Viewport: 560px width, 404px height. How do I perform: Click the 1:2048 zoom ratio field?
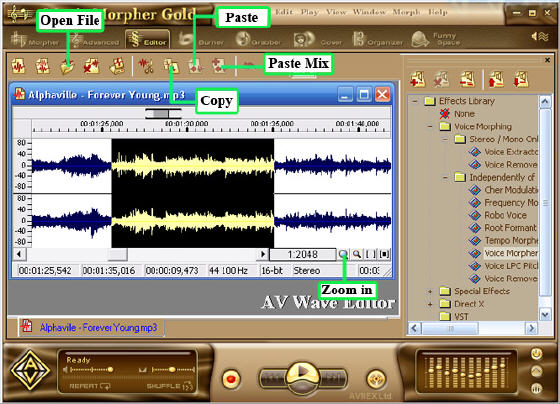302,254
